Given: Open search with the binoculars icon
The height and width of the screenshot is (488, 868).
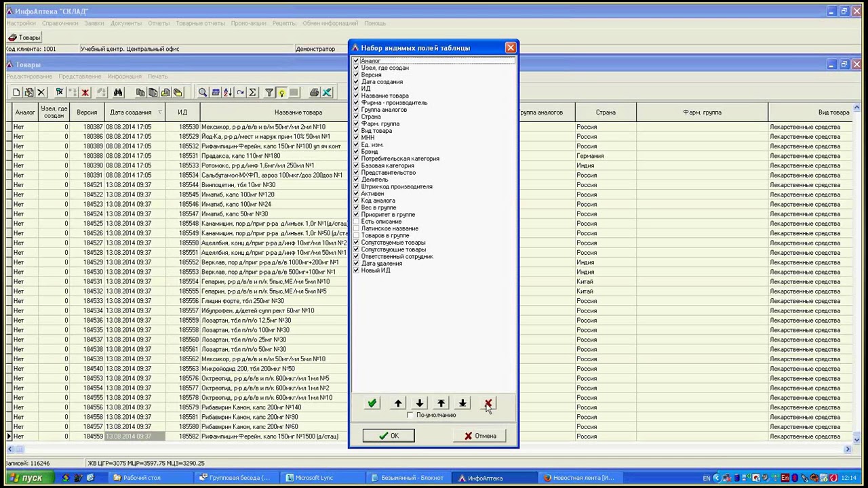Looking at the screenshot, I should click(x=118, y=92).
